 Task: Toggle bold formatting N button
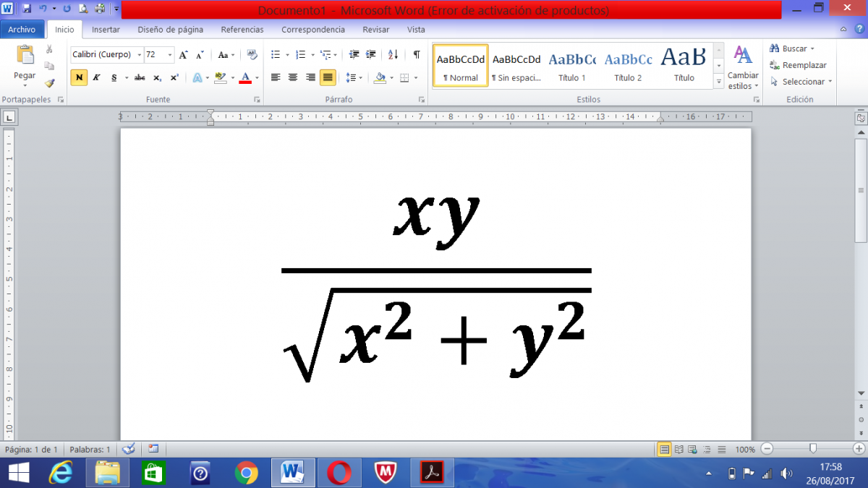(x=79, y=77)
